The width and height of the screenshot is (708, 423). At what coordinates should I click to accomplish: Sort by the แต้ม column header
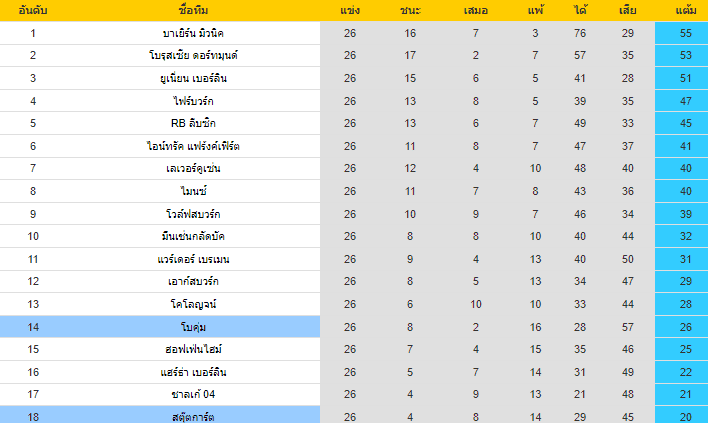(x=686, y=11)
